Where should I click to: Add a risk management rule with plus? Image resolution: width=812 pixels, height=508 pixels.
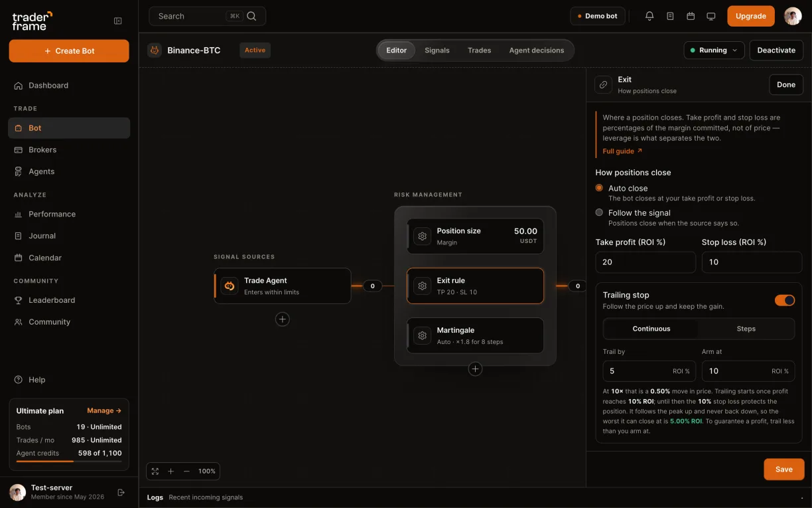coord(475,369)
